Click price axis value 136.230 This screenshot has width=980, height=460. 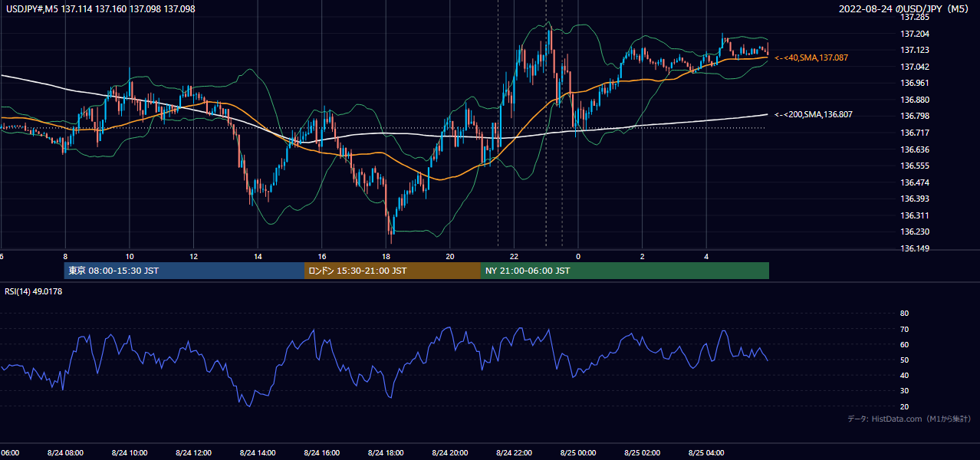(916, 232)
